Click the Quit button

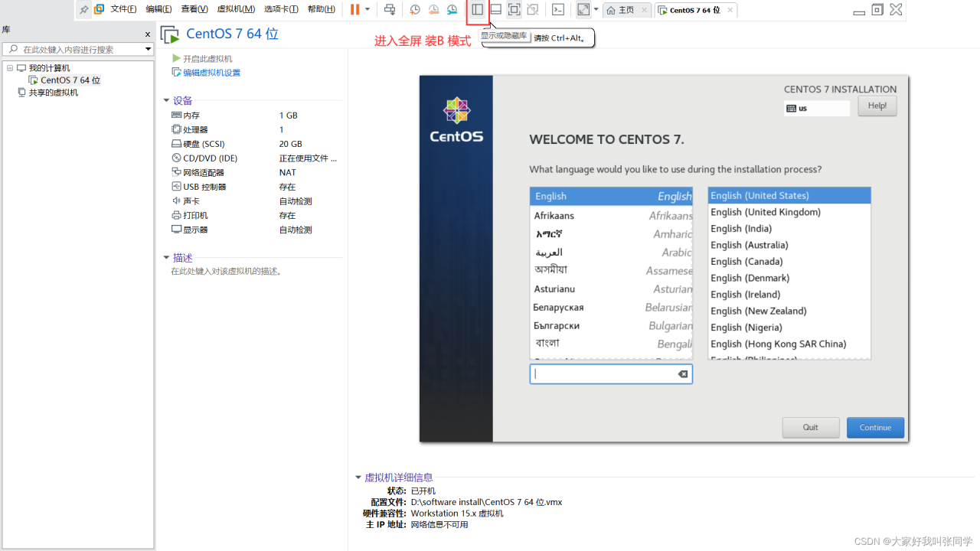click(811, 428)
